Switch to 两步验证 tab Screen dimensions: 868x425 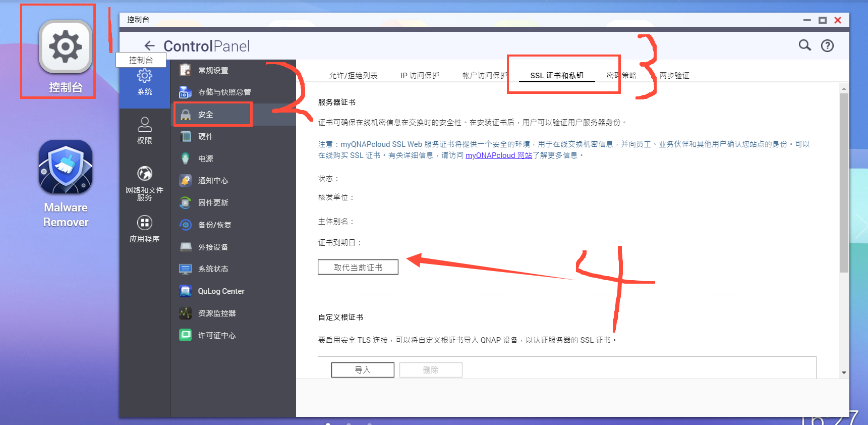[674, 76]
